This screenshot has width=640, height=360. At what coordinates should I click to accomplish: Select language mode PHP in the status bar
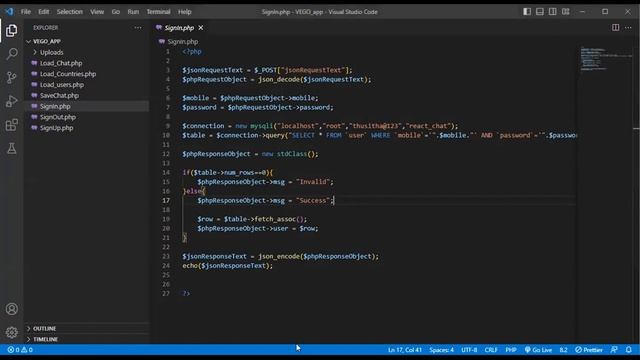(511, 350)
